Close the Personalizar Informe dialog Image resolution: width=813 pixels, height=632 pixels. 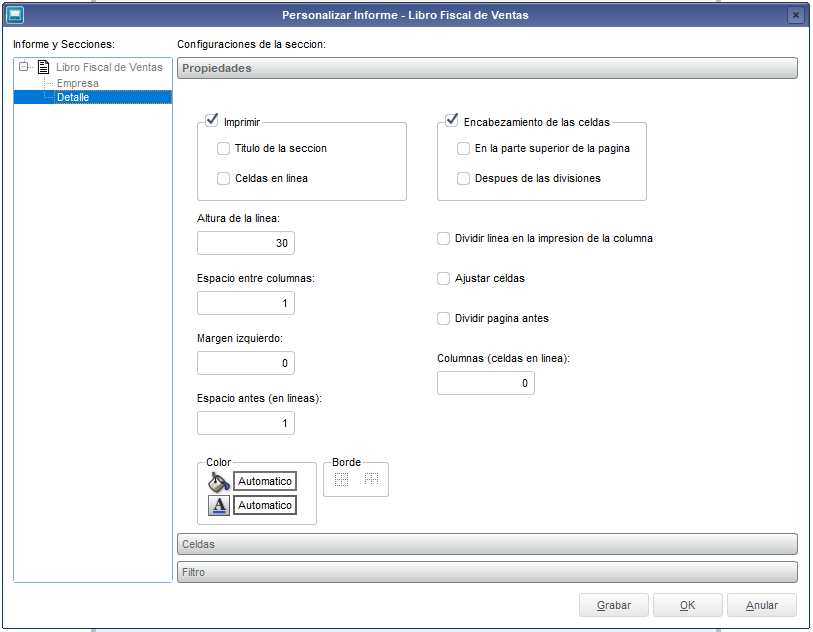click(795, 15)
